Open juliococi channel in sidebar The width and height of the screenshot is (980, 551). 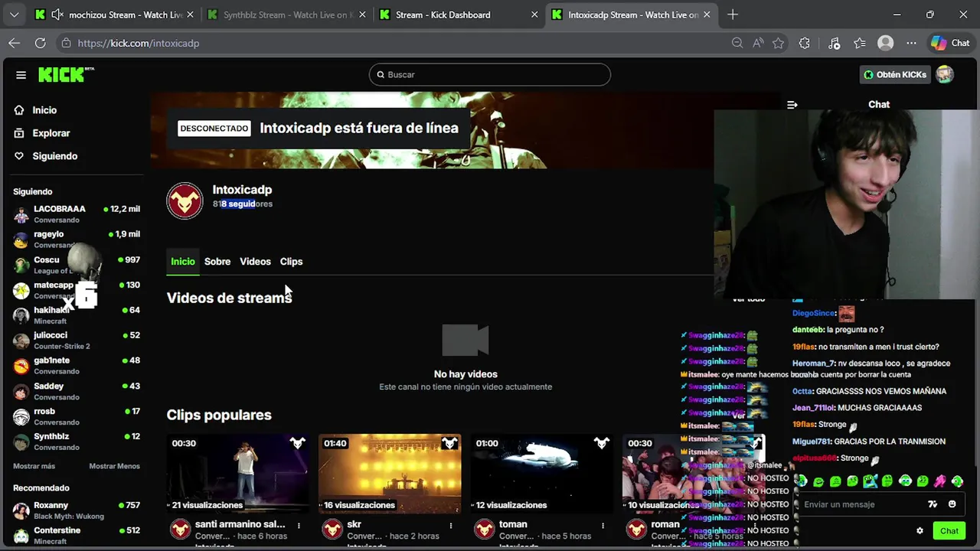click(77, 341)
